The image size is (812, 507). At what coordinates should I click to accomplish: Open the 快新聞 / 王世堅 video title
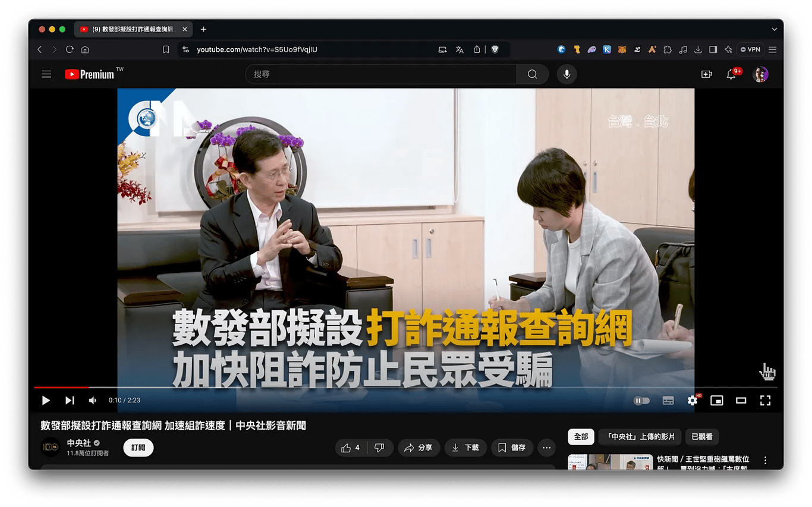point(703,464)
